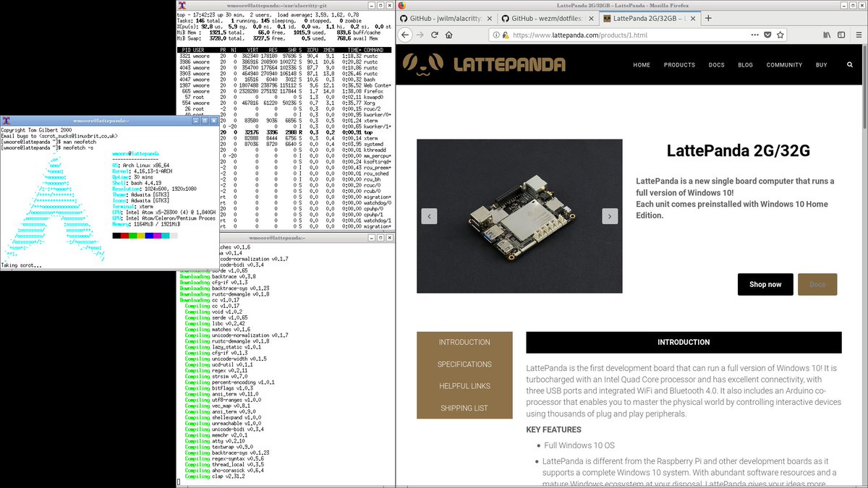Show site information in the URL bar

(498, 35)
